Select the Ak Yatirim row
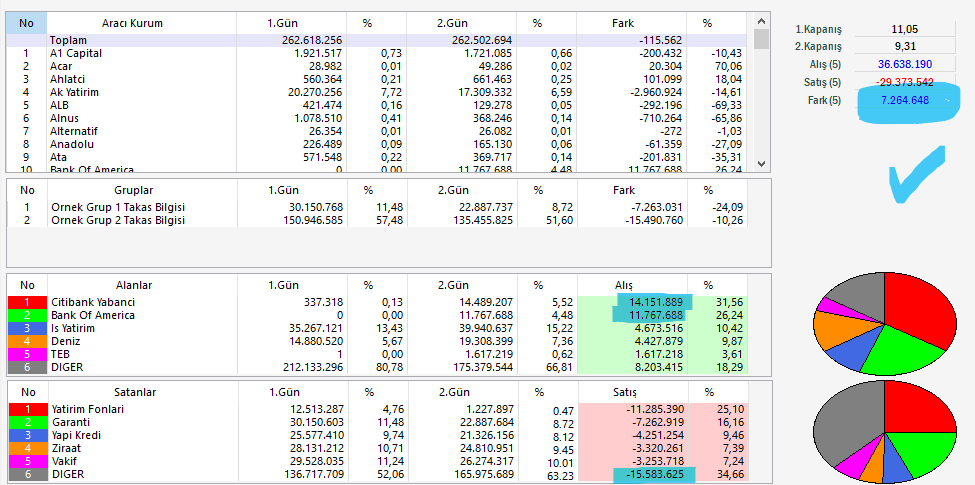Viewport: 975px width, 485px height. [376, 93]
